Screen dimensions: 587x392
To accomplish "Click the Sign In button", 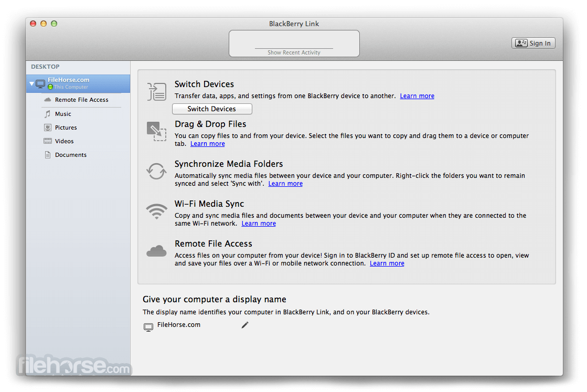I will 533,43.
